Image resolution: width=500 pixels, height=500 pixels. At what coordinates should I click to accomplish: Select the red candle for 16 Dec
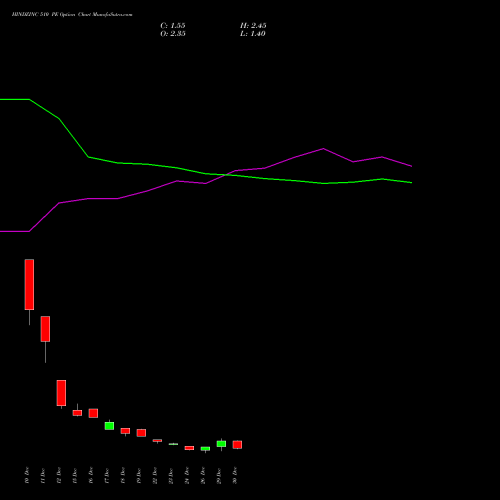tap(93, 413)
